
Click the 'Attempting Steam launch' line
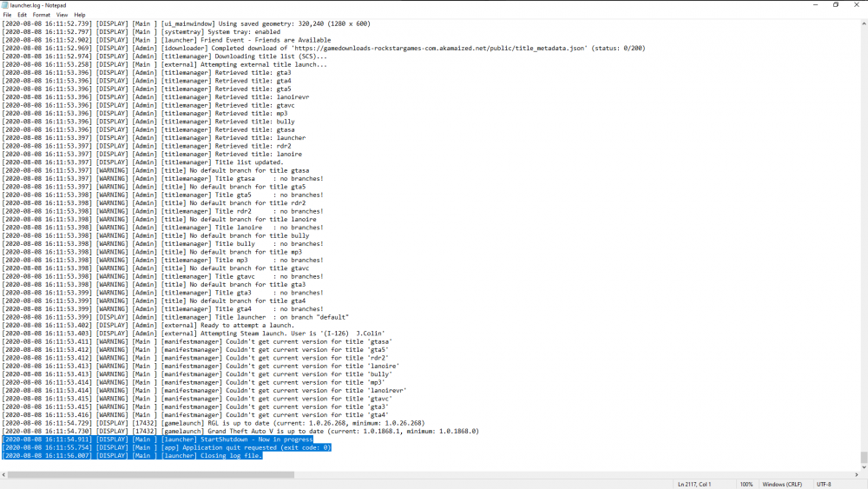pyautogui.click(x=194, y=334)
